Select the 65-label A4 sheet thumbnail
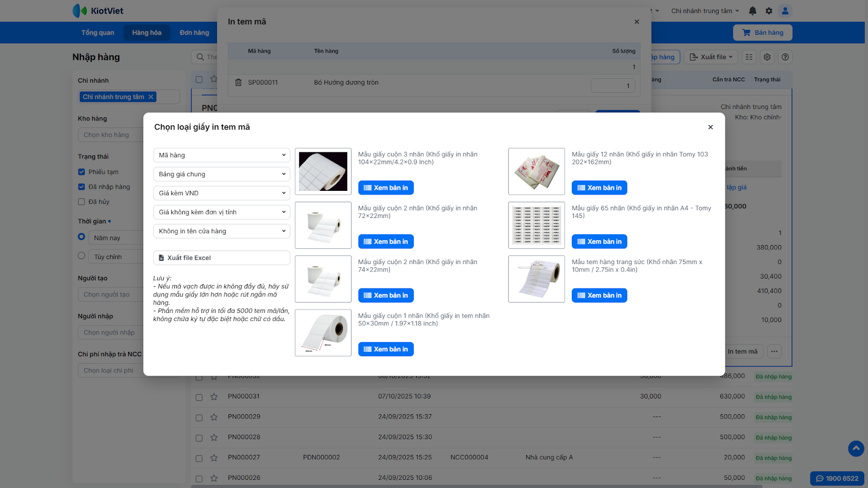 [x=537, y=225]
